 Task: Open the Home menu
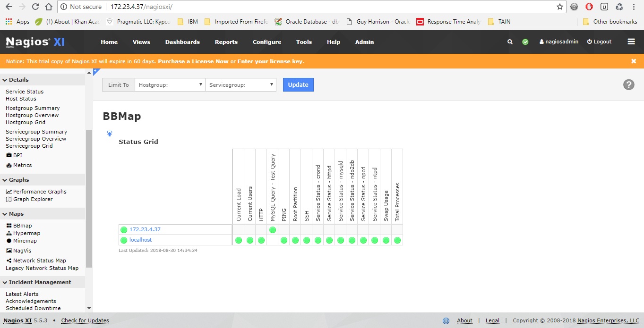pyautogui.click(x=109, y=42)
